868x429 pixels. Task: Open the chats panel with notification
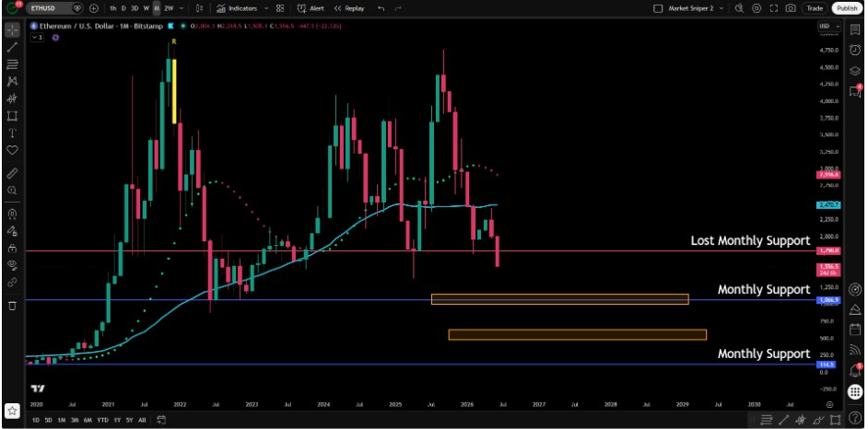pos(855,90)
